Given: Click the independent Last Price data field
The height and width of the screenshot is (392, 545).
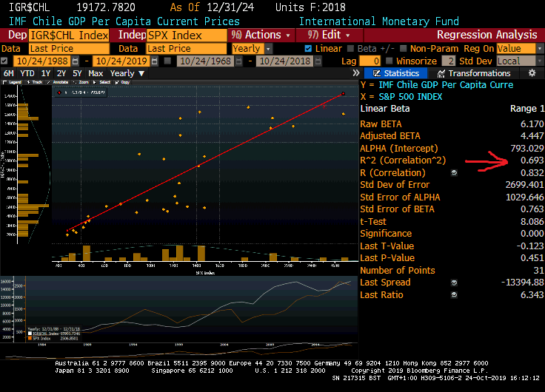Looking at the screenshot, I should pyautogui.click(x=187, y=49).
